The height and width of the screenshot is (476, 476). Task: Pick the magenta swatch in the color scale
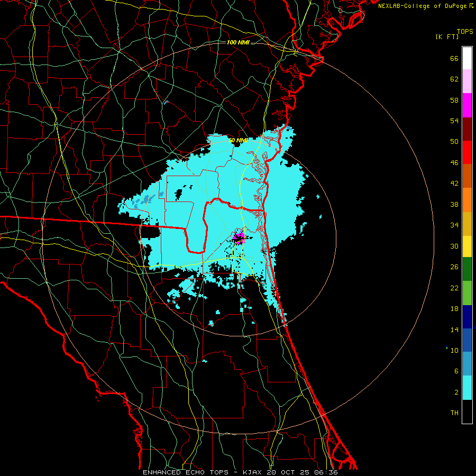(467, 105)
